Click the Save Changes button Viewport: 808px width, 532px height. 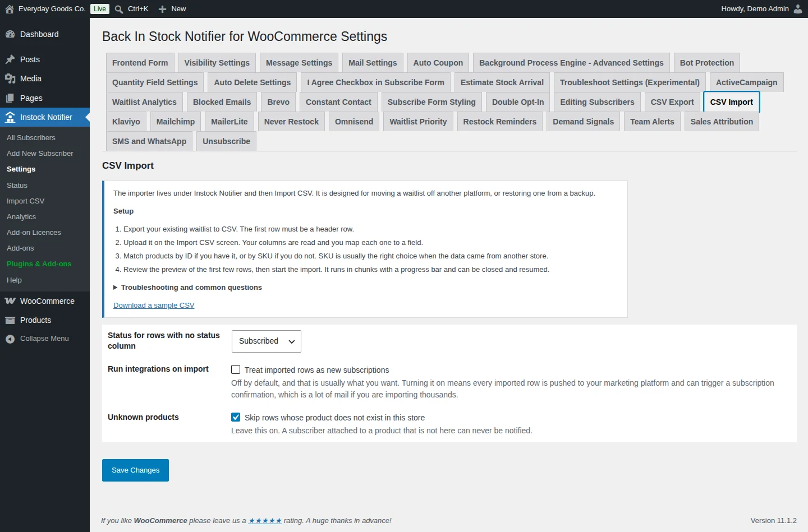135,470
